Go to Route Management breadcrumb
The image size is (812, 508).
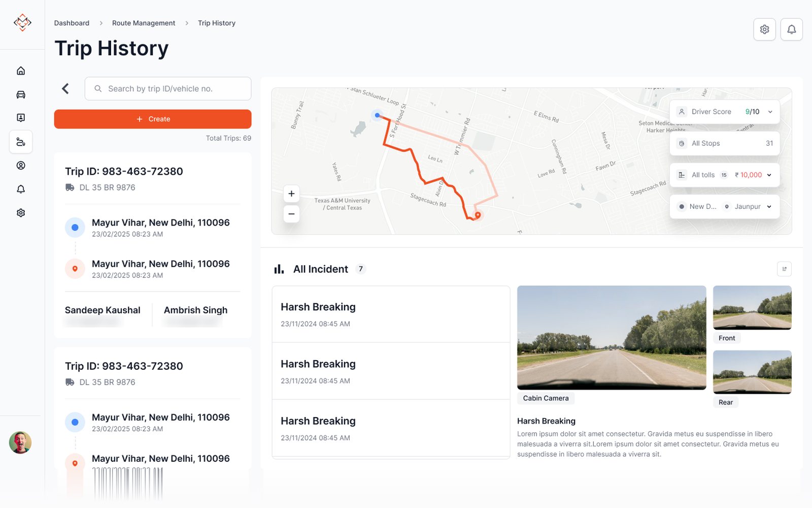[x=144, y=23]
